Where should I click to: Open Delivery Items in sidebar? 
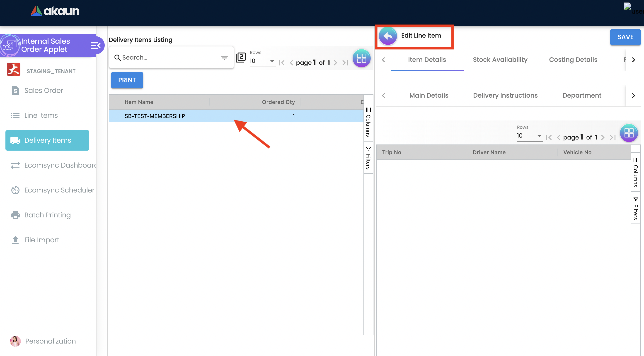click(47, 140)
